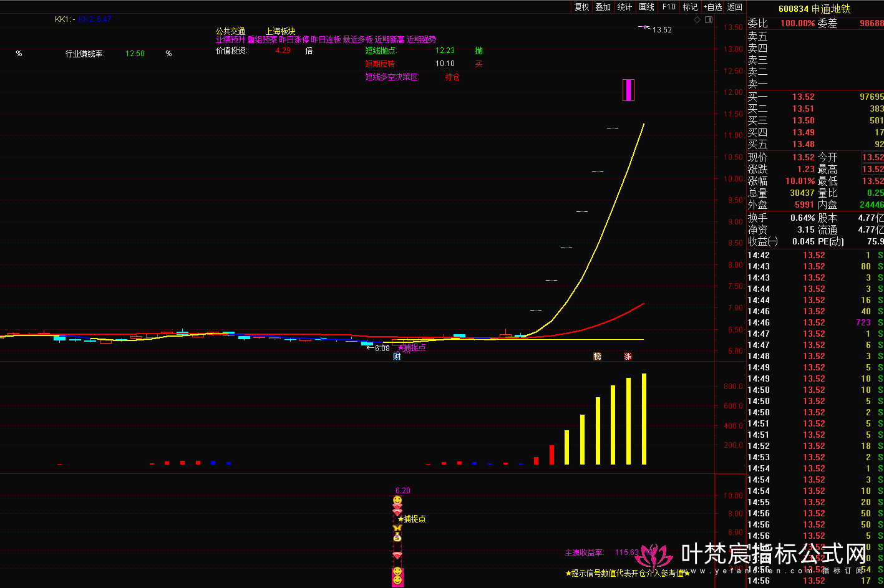Click the blue 财 marker under the chart

(x=397, y=357)
